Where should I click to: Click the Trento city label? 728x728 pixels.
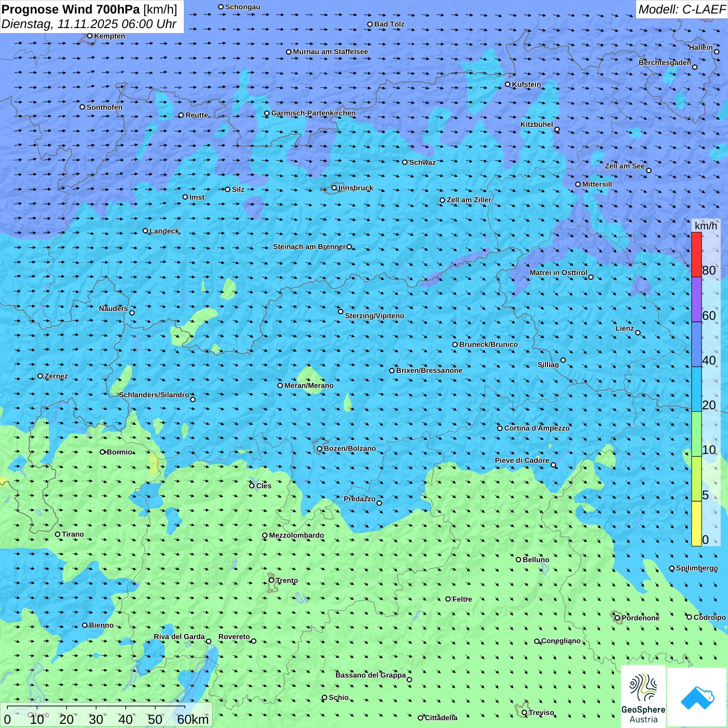coord(287,580)
